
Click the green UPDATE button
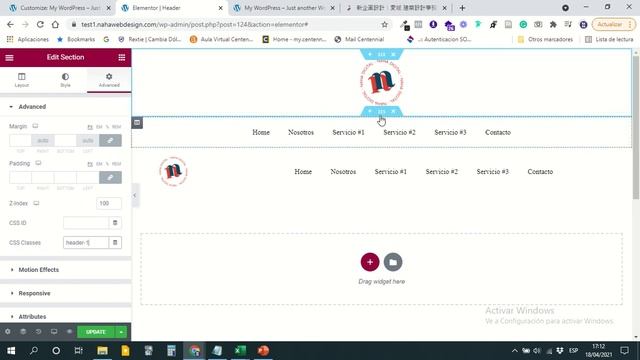(96, 332)
